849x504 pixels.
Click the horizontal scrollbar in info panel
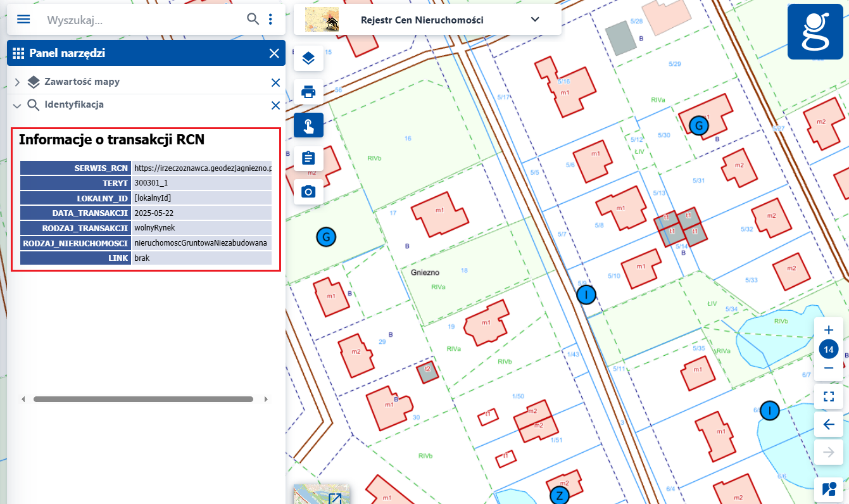click(x=143, y=400)
